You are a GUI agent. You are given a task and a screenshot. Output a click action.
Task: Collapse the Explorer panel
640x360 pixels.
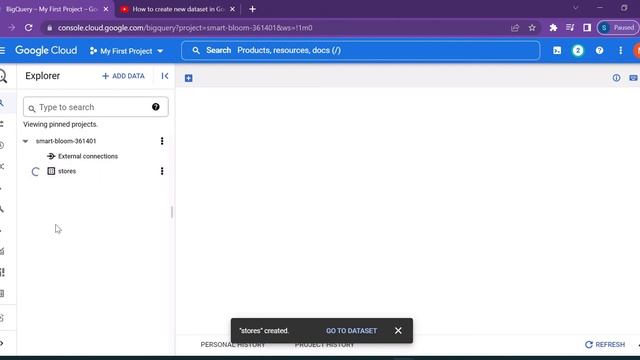point(164,76)
